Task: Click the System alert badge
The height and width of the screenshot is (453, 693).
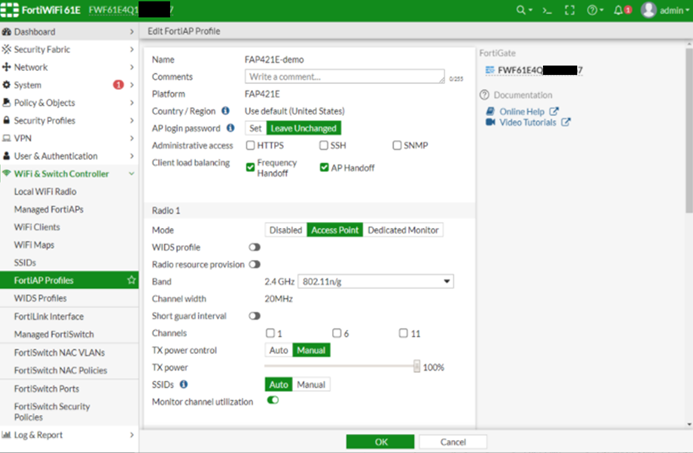Action: 118,84
